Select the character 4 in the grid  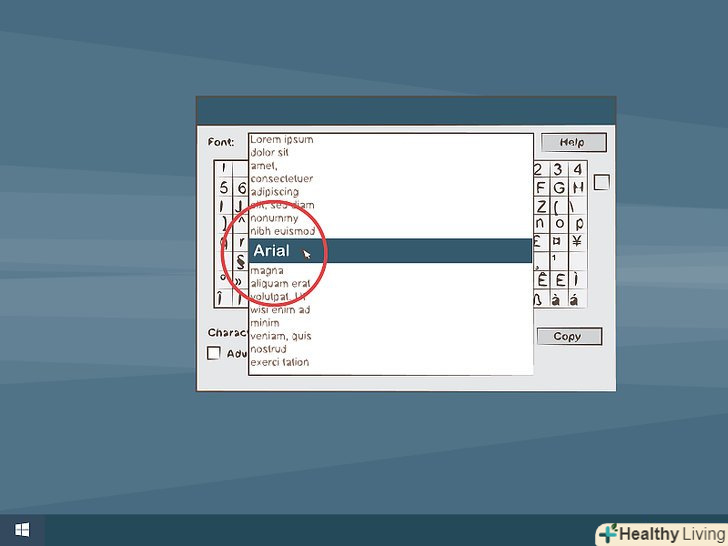click(x=578, y=169)
